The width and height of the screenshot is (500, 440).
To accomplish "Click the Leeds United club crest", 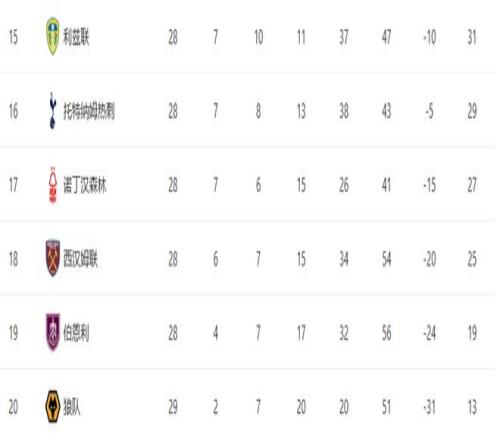I will [53, 36].
